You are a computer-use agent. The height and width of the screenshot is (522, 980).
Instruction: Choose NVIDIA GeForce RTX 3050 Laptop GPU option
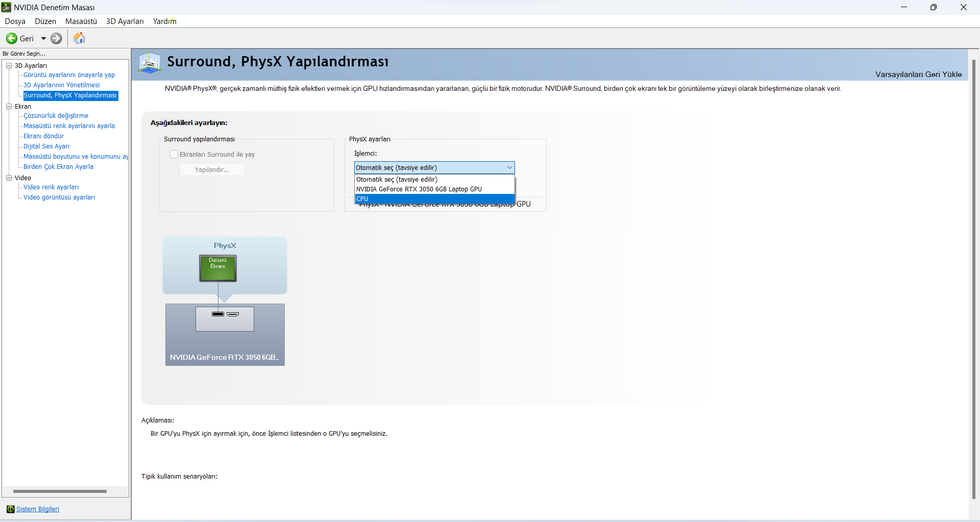pyautogui.click(x=434, y=189)
